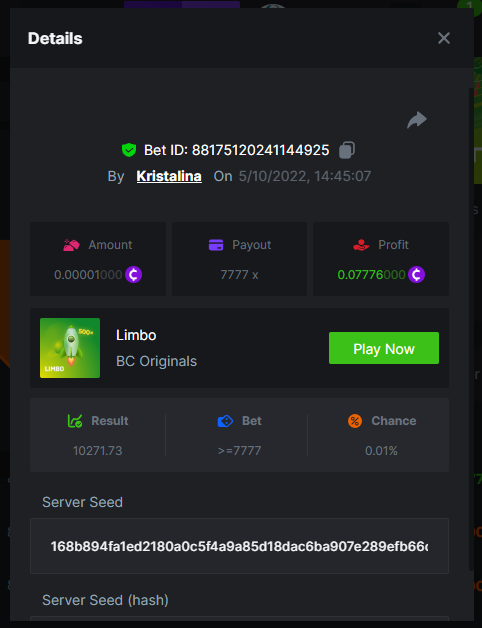Open the Limbo game thumbnail
The image size is (482, 628).
coord(70,348)
